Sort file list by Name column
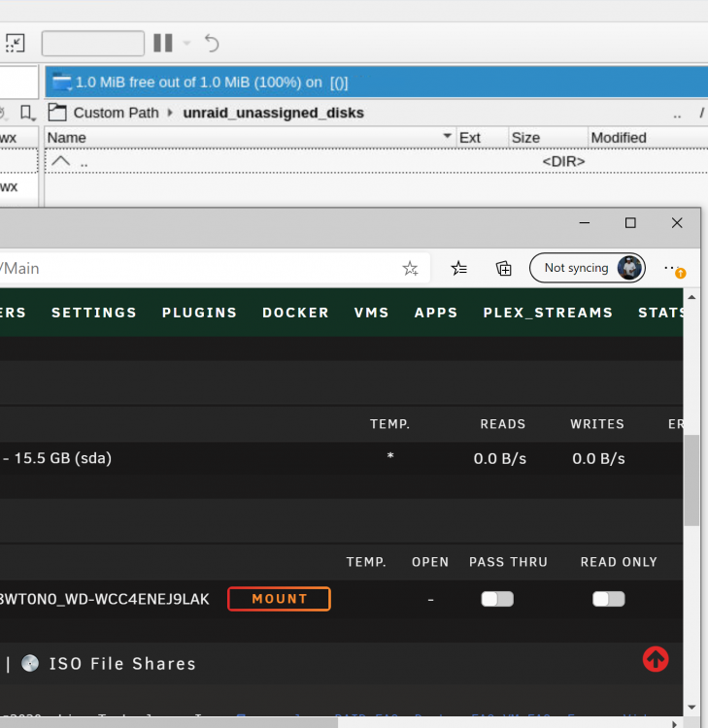Image resolution: width=708 pixels, height=728 pixels. click(x=250, y=138)
